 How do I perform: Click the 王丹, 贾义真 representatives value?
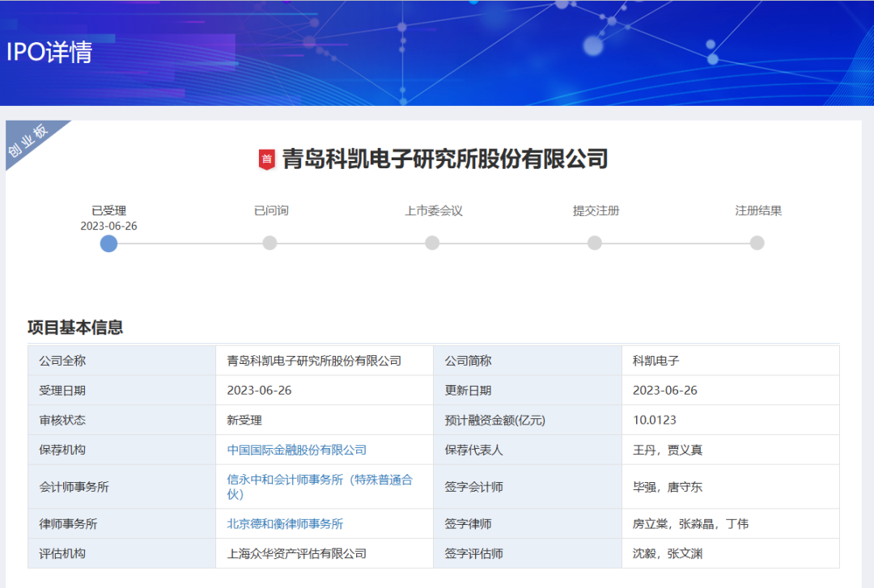(x=668, y=450)
